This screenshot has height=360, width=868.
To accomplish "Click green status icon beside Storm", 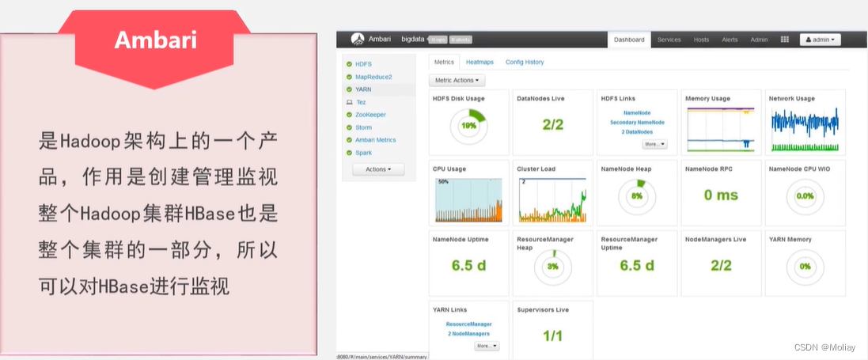I will [349, 127].
